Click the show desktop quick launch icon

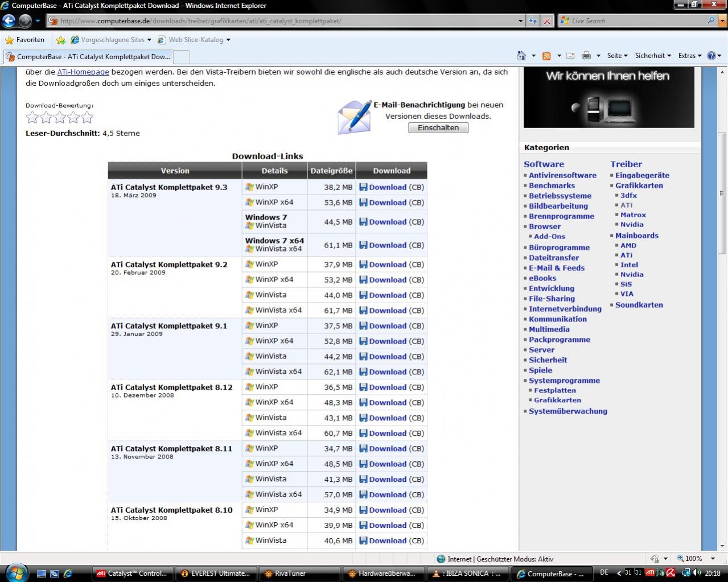click(x=42, y=573)
